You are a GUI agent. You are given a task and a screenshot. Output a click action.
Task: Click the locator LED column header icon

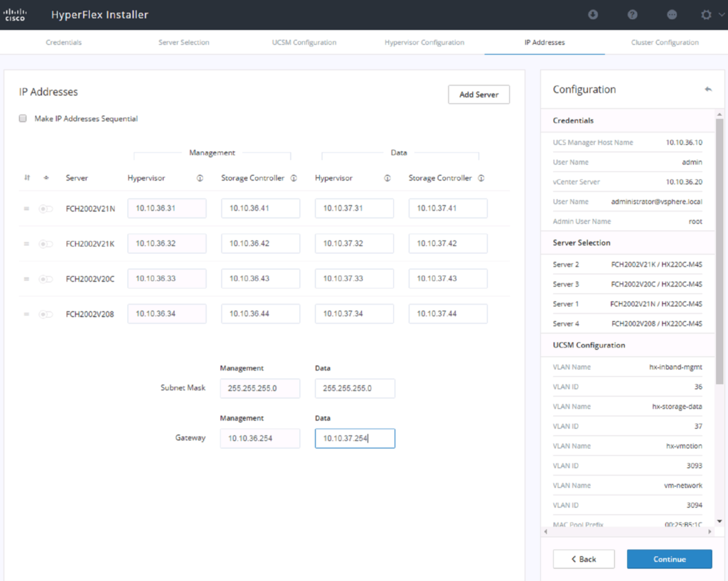pyautogui.click(x=46, y=178)
